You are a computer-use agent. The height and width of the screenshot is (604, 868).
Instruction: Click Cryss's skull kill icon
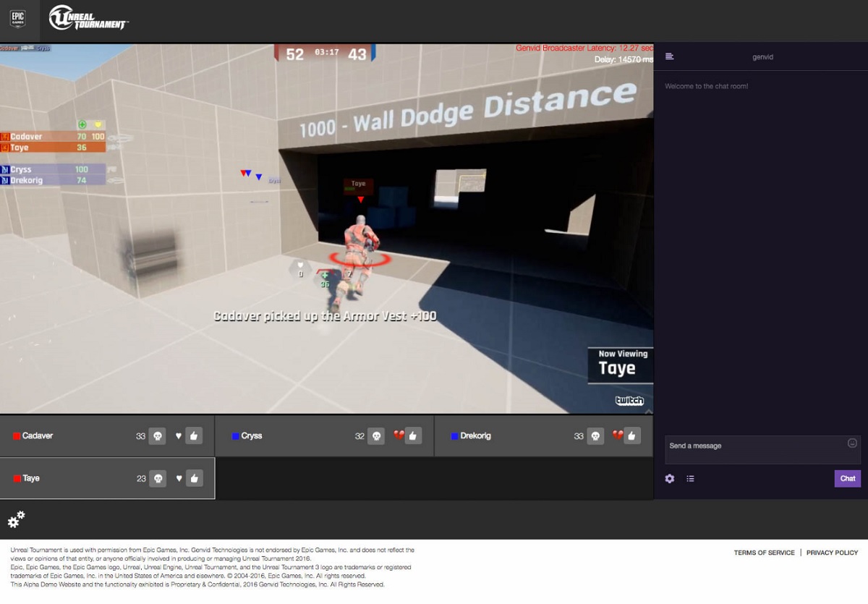(x=376, y=436)
